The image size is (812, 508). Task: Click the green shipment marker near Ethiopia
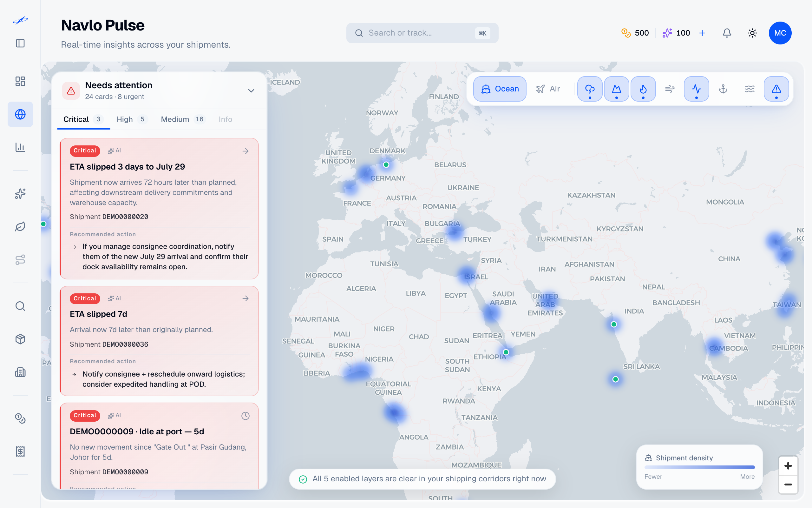click(506, 352)
